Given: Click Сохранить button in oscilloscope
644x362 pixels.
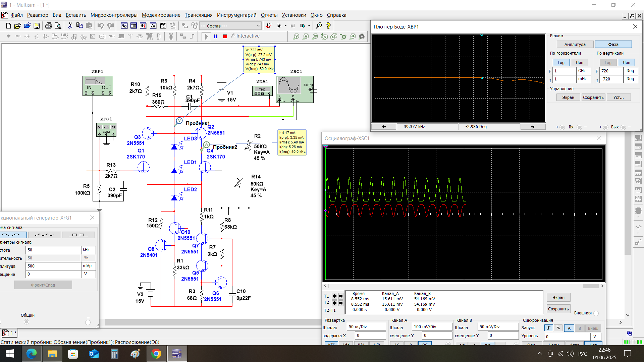Looking at the screenshot, I should pyautogui.click(x=558, y=309).
